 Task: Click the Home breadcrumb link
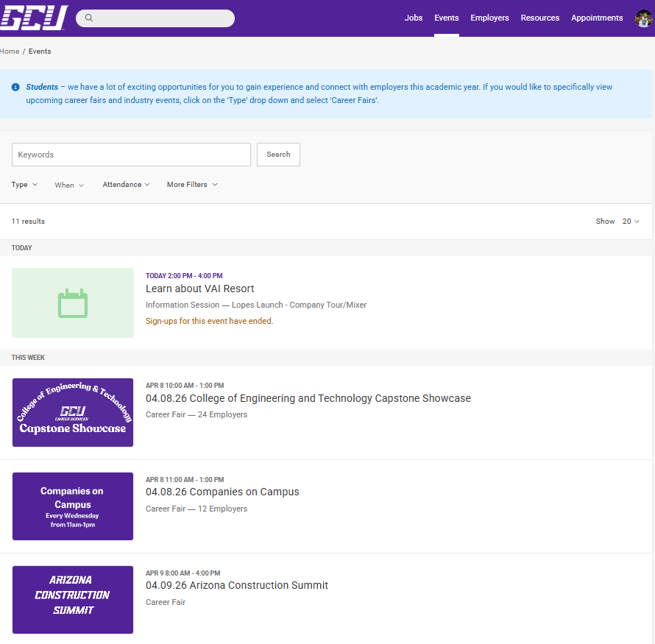[10, 52]
